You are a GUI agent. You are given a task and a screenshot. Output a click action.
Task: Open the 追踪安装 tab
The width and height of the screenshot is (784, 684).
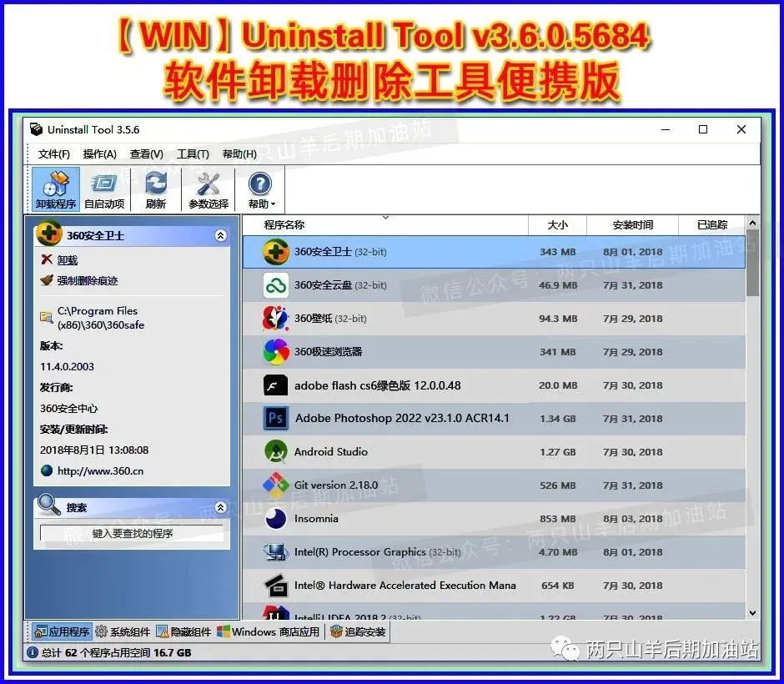click(x=358, y=632)
